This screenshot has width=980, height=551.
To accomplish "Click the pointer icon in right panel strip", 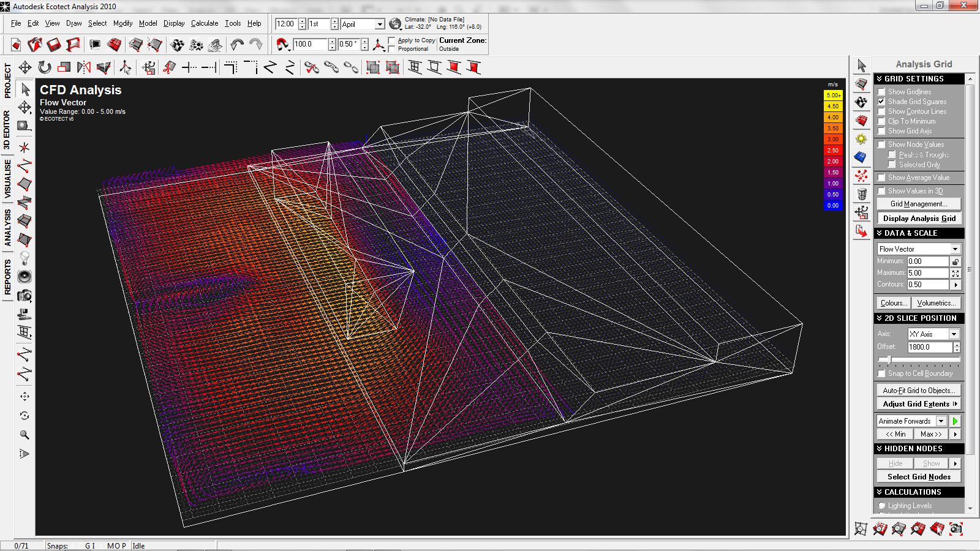I will coord(862,66).
